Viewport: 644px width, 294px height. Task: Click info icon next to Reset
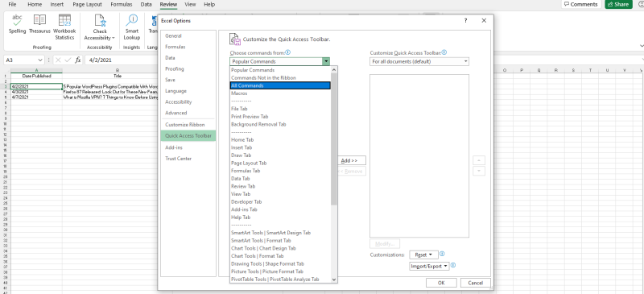click(x=442, y=254)
